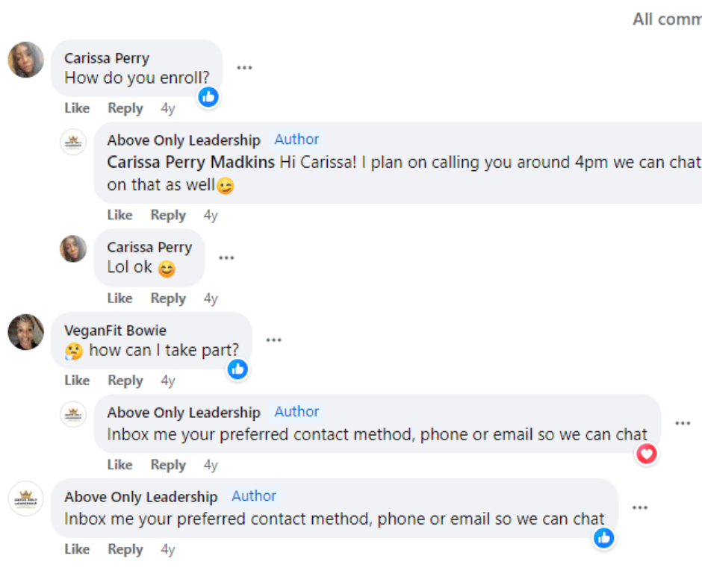Click Carissa Perry's top comment profile picture

tap(26, 60)
